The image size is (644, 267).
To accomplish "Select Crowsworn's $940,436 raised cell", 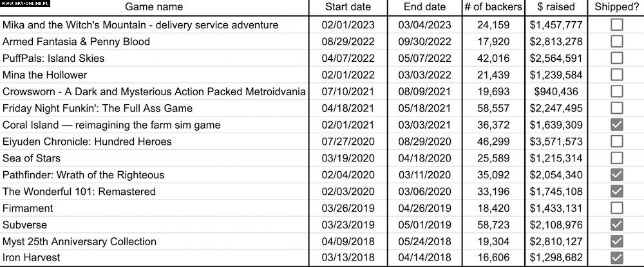I will click(x=555, y=91).
